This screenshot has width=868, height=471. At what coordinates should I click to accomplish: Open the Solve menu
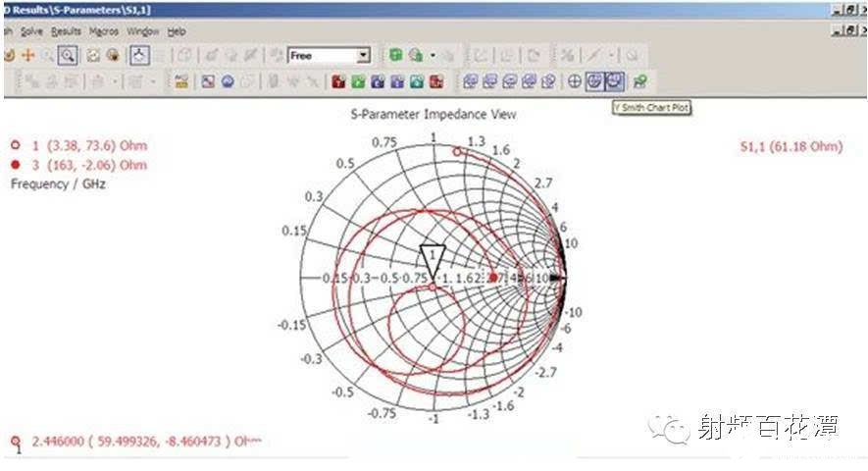(x=32, y=31)
